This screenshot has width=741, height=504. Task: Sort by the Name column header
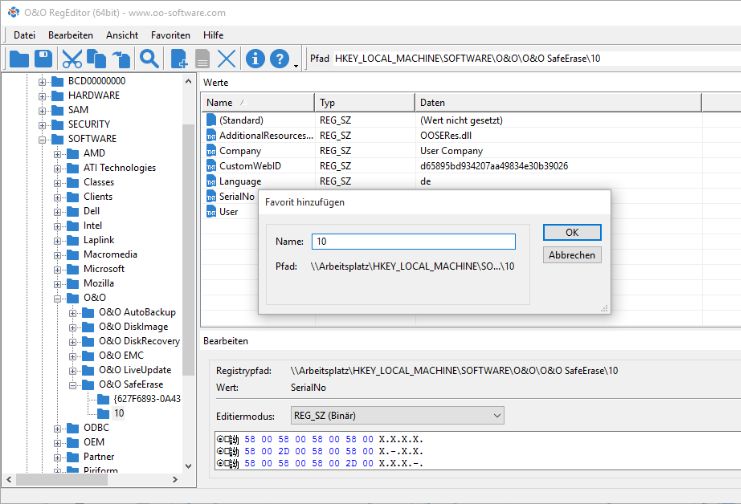point(258,103)
